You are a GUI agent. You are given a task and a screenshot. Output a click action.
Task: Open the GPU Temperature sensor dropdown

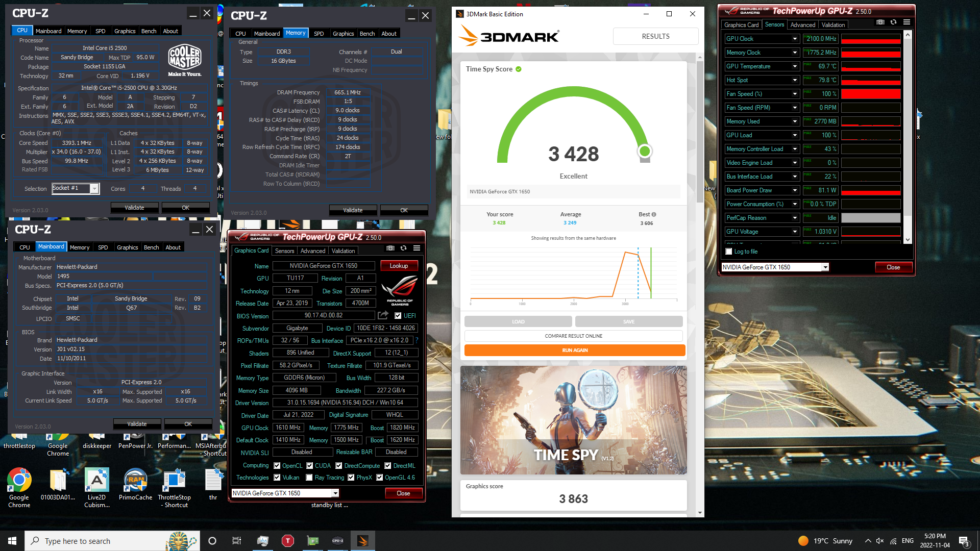pos(795,66)
